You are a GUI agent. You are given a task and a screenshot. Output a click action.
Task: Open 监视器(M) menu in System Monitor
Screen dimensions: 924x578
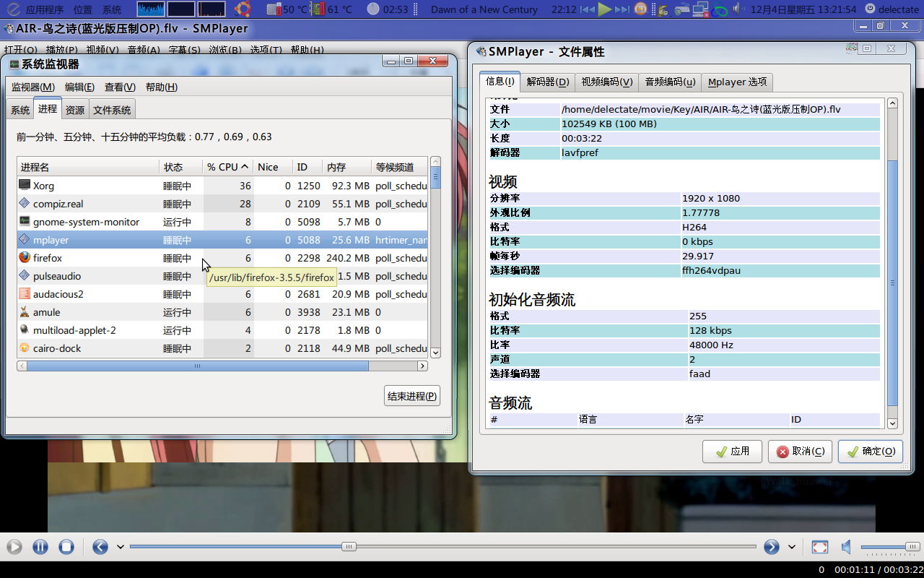tap(33, 87)
